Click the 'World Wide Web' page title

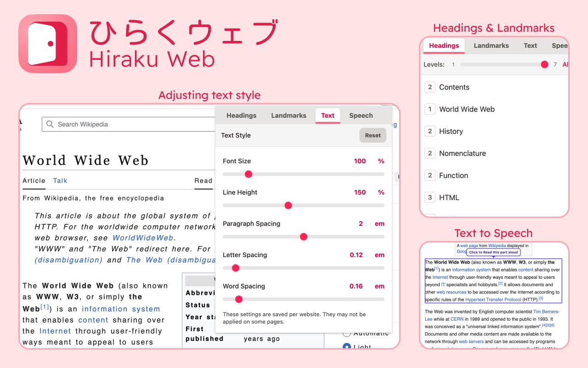tap(85, 160)
